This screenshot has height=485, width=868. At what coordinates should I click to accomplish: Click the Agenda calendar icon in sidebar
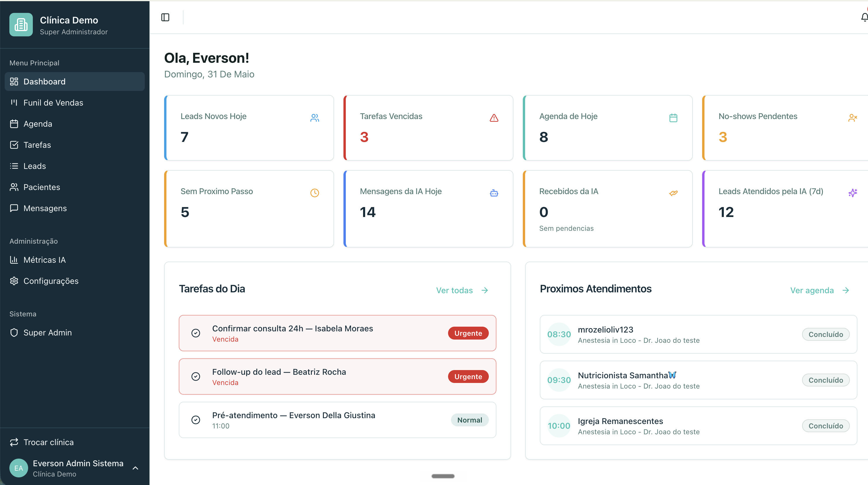(14, 124)
